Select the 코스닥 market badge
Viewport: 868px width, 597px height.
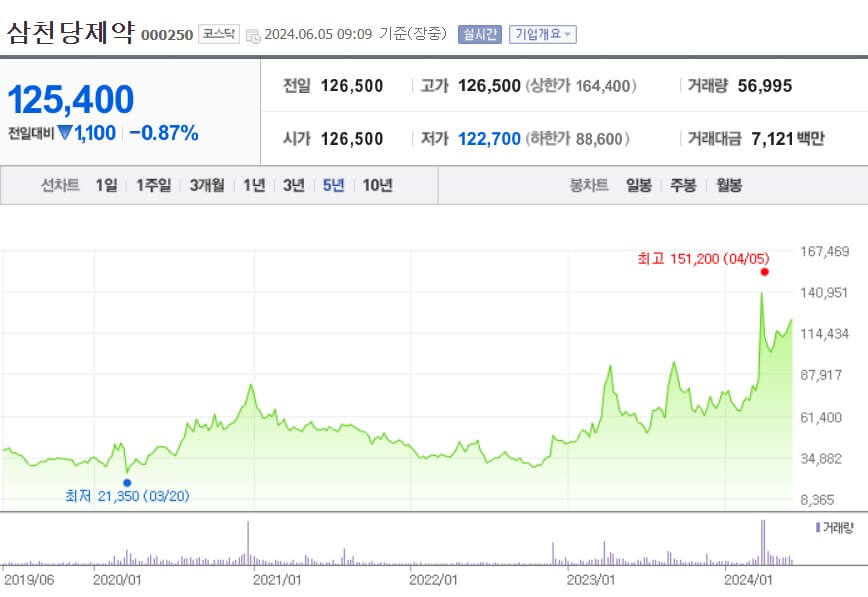pyautogui.click(x=217, y=33)
